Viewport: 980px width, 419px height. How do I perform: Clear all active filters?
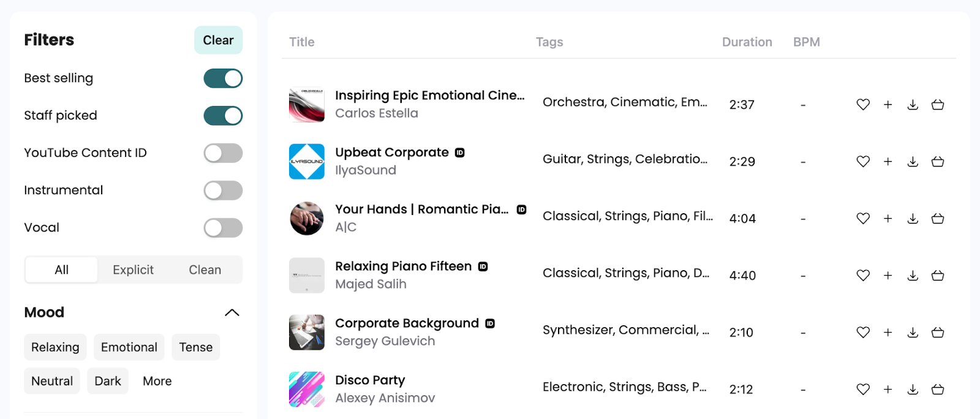tap(218, 40)
